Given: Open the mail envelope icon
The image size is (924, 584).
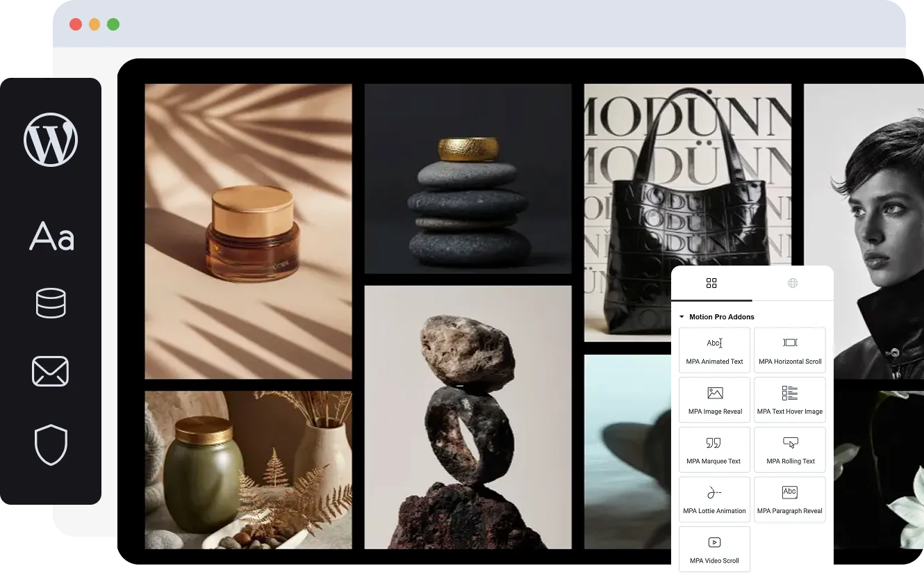Looking at the screenshot, I should coord(51,371).
